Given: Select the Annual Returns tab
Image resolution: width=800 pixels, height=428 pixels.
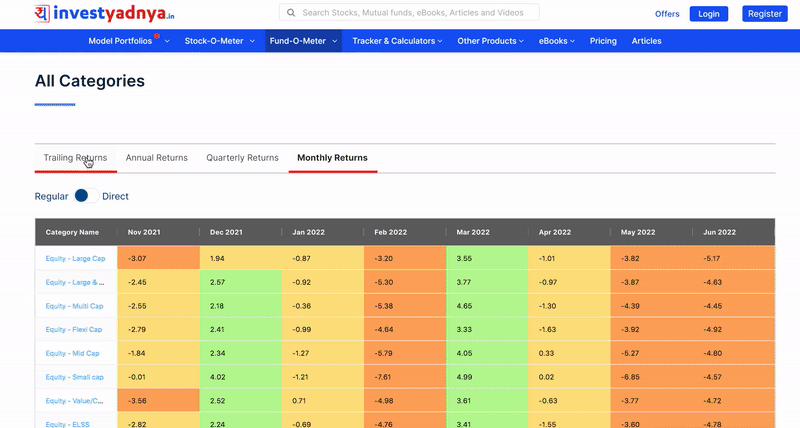Looking at the screenshot, I should click(156, 158).
